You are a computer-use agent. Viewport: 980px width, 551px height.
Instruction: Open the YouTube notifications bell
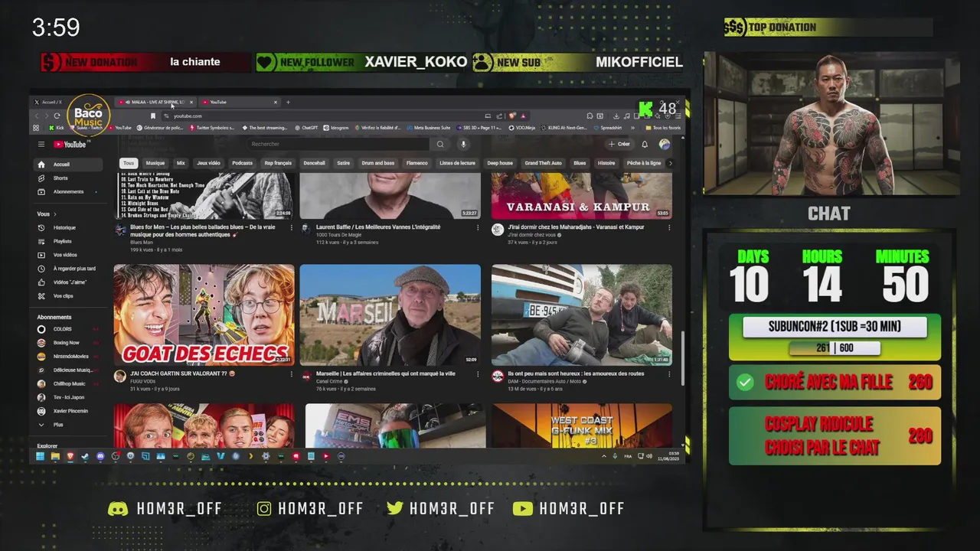pyautogui.click(x=645, y=144)
